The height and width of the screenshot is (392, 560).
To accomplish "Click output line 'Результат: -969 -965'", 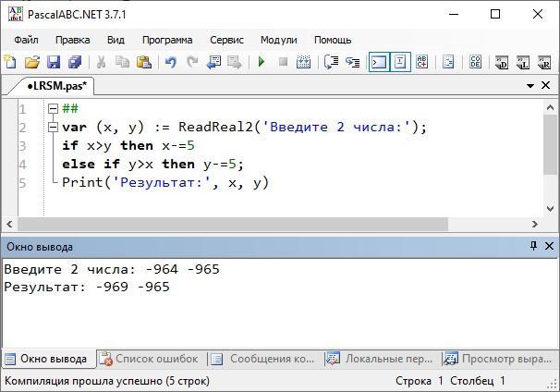I will point(87,287).
